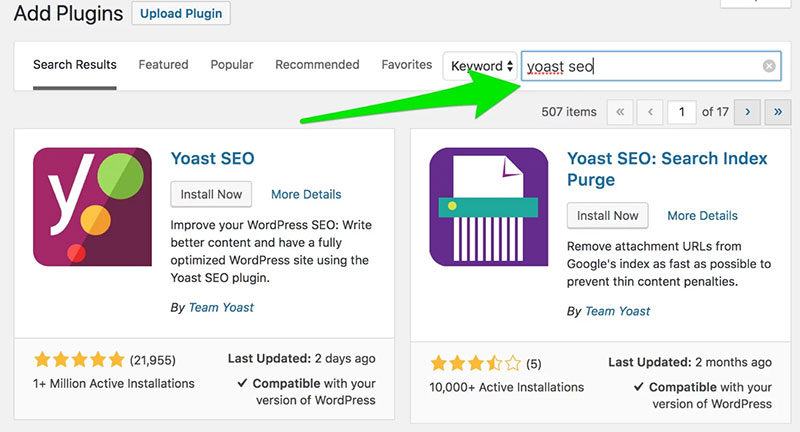View More Details for Search Index Purge
The width and height of the screenshot is (800, 432).
(703, 216)
